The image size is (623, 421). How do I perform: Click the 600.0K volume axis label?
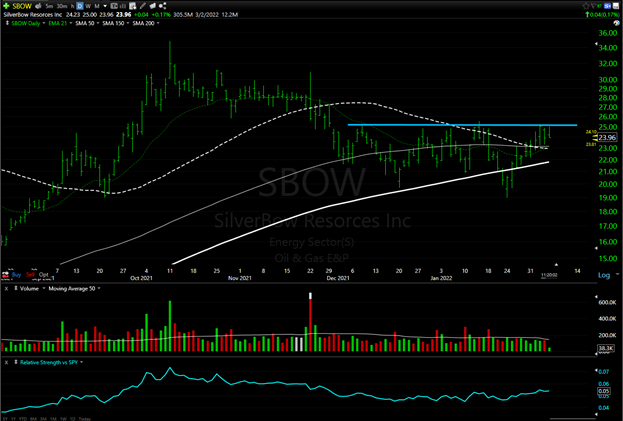click(607, 302)
